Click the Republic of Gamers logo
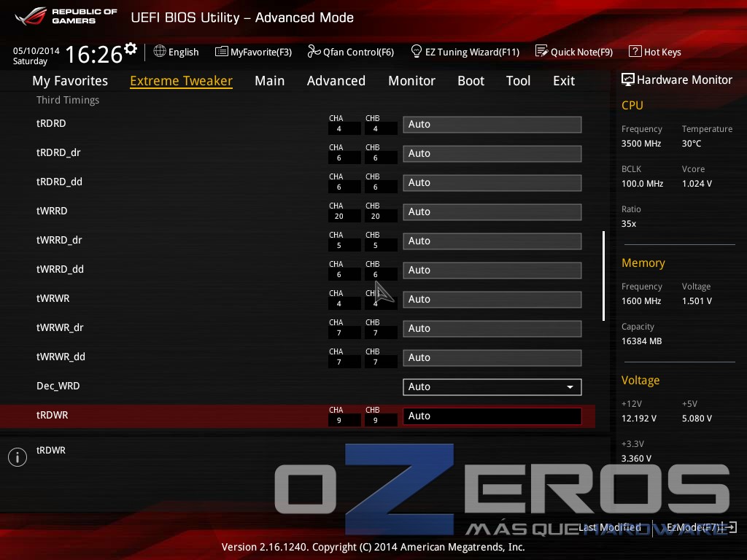This screenshot has width=747, height=560. click(x=66, y=16)
